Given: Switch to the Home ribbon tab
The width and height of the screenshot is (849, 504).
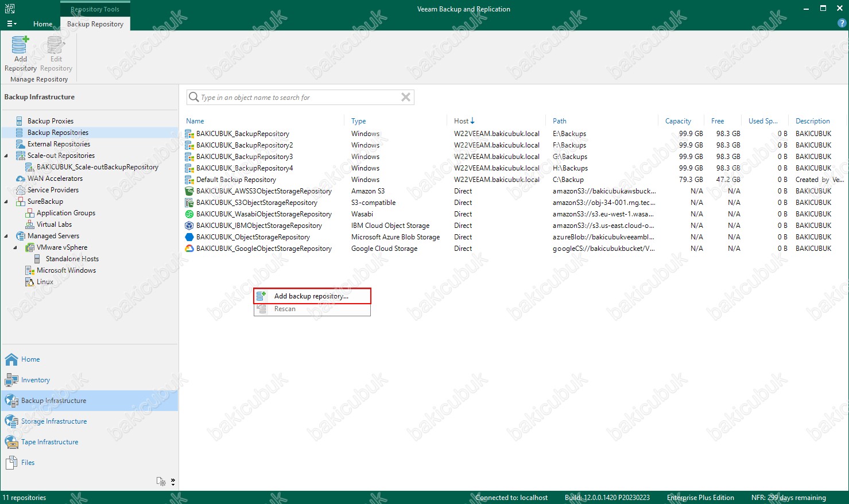Looking at the screenshot, I should [x=42, y=24].
